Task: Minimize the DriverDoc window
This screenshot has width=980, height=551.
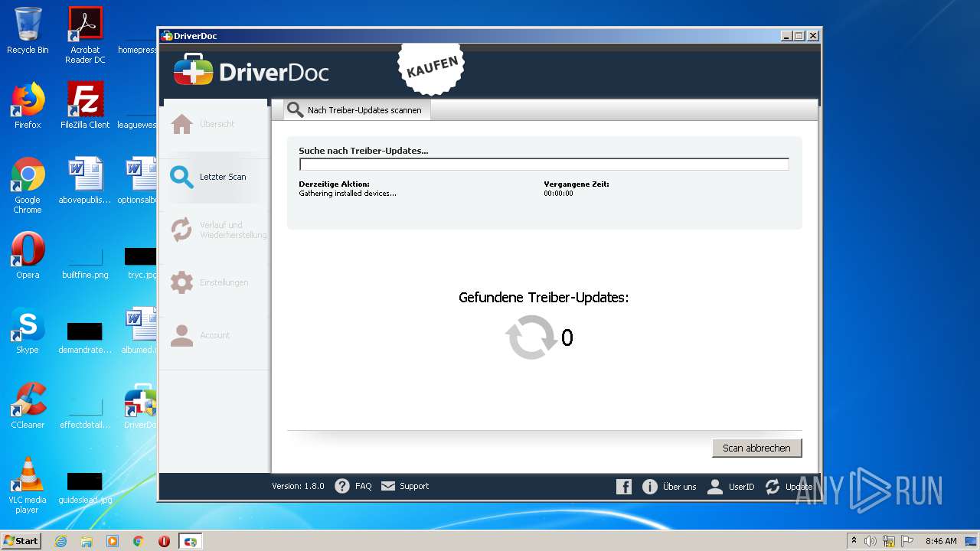Action: (787, 36)
